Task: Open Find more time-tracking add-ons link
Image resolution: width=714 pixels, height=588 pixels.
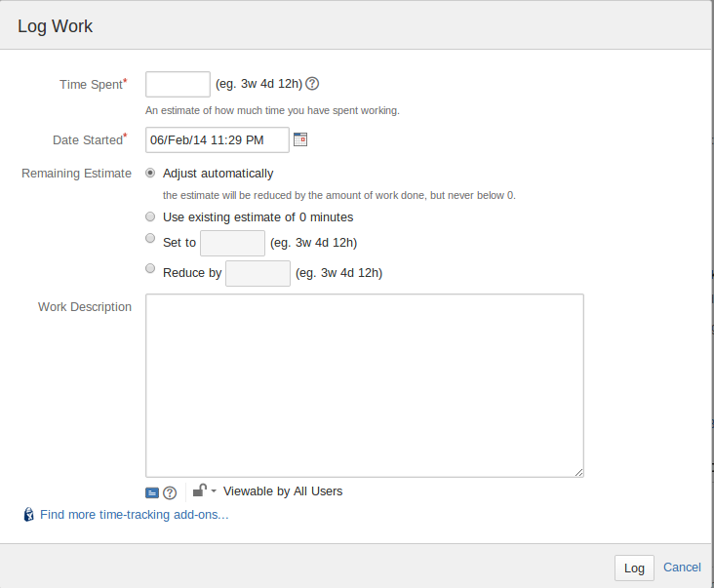Action: click(135, 515)
